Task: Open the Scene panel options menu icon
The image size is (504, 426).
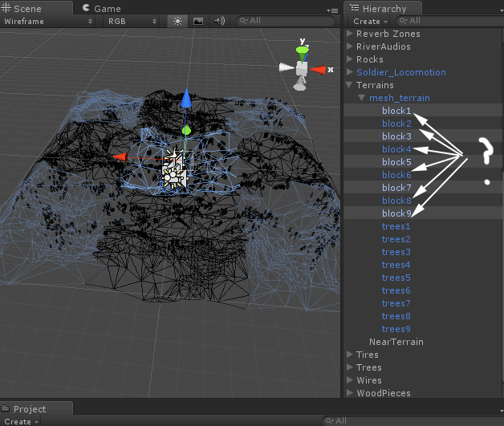Action: [x=333, y=10]
